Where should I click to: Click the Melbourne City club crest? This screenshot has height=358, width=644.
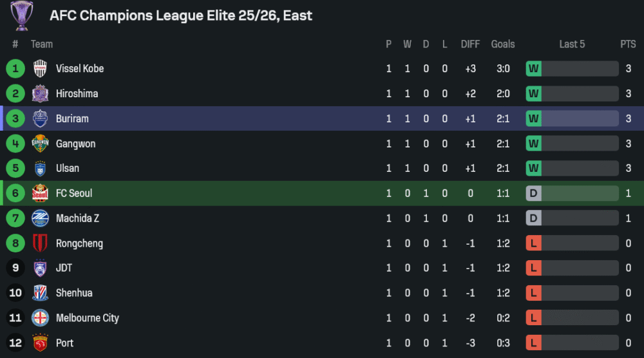click(40, 318)
